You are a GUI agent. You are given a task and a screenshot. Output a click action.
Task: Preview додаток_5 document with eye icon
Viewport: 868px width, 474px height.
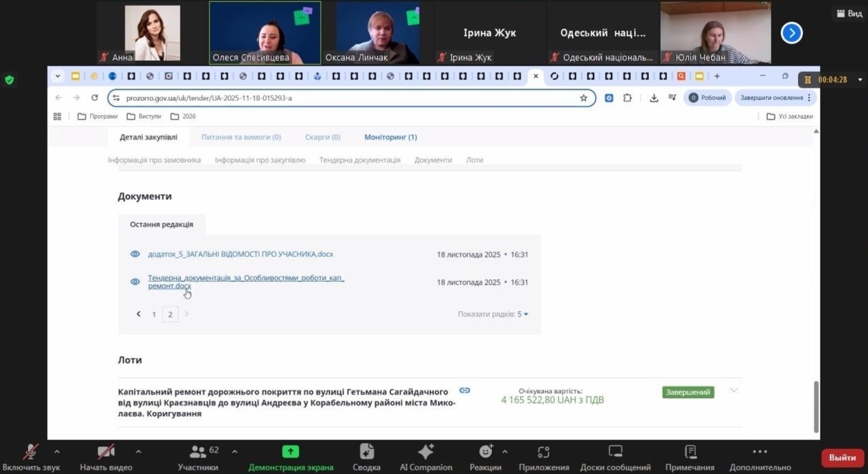tap(135, 254)
